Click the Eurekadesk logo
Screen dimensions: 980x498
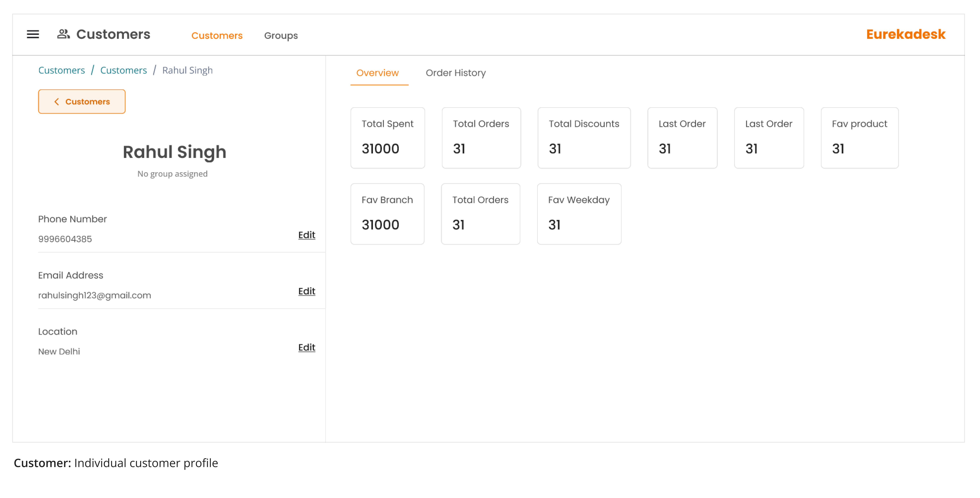coord(906,34)
